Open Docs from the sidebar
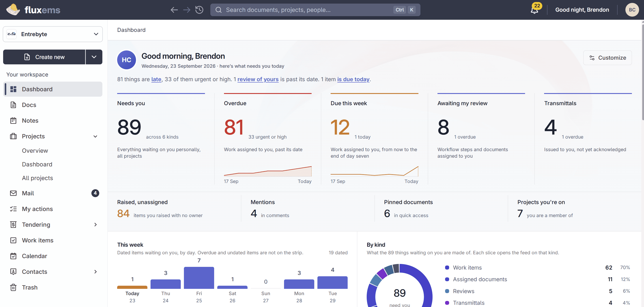Screen dimensions: 644x307 [x=53, y=105]
